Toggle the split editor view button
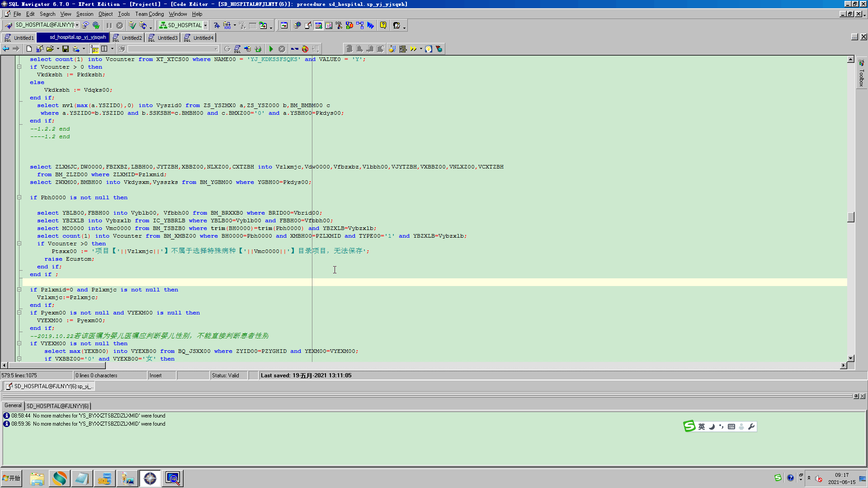 tap(104, 49)
